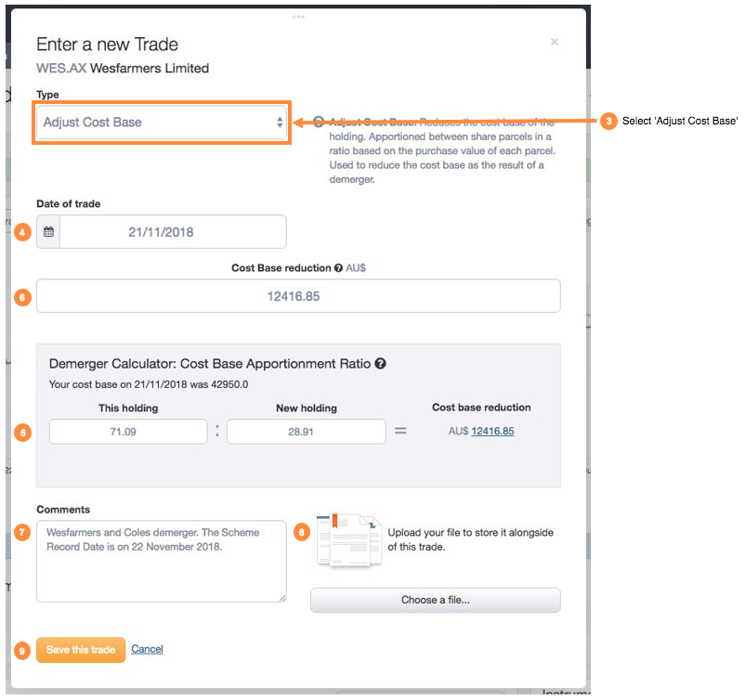This screenshot has width=745, height=700.
Task: Click the help icon next to Cost Base reduction
Action: pyautogui.click(x=338, y=268)
